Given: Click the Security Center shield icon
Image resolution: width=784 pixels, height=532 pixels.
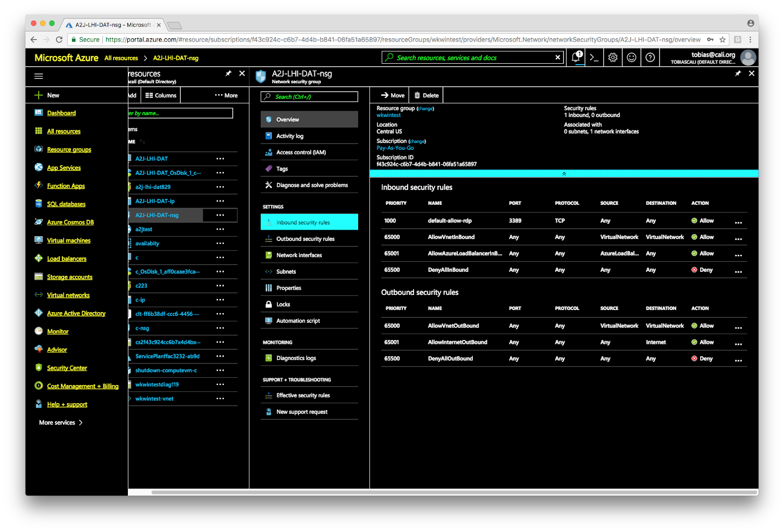Looking at the screenshot, I should [x=39, y=367].
